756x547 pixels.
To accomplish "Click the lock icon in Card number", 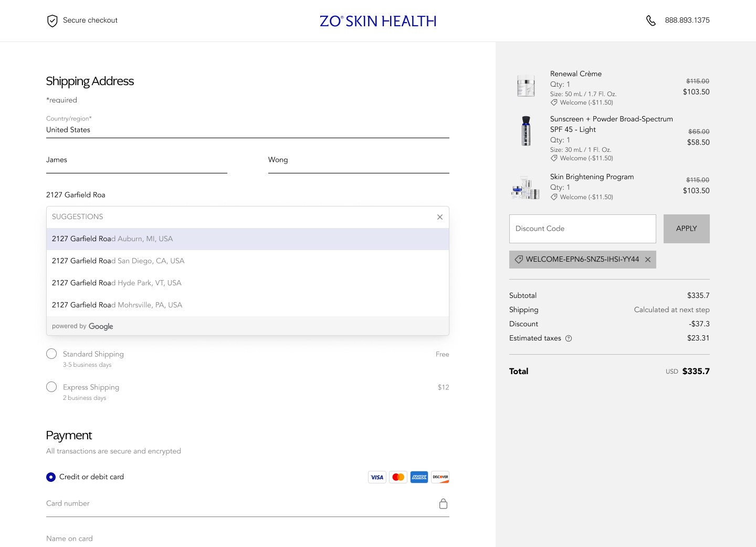I will [x=444, y=504].
